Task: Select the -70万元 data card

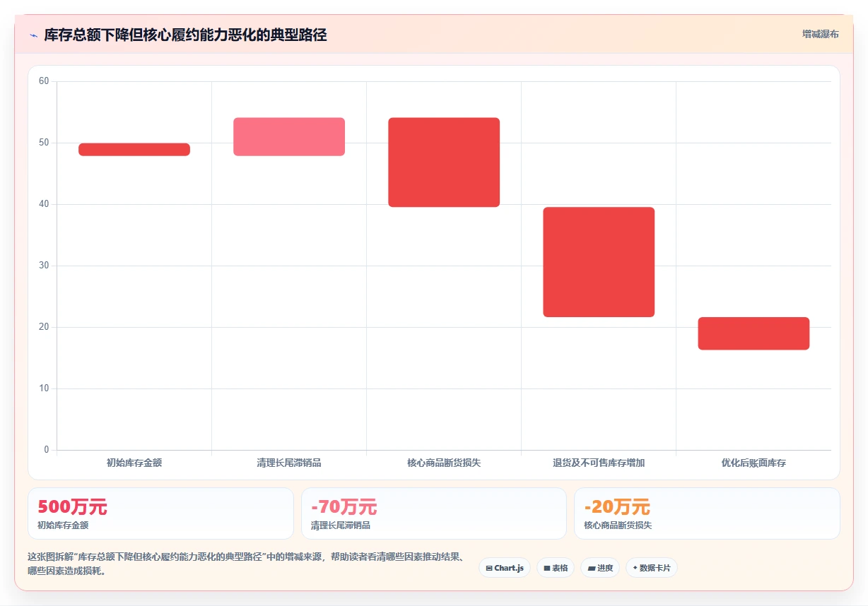Action: coord(434,513)
